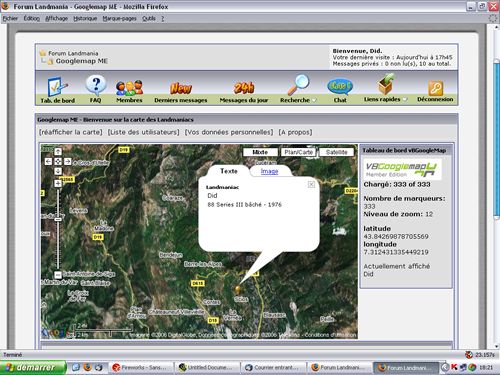Open Messages du jour 24h icon
Viewport: 500px width, 375px height.
coord(244,88)
